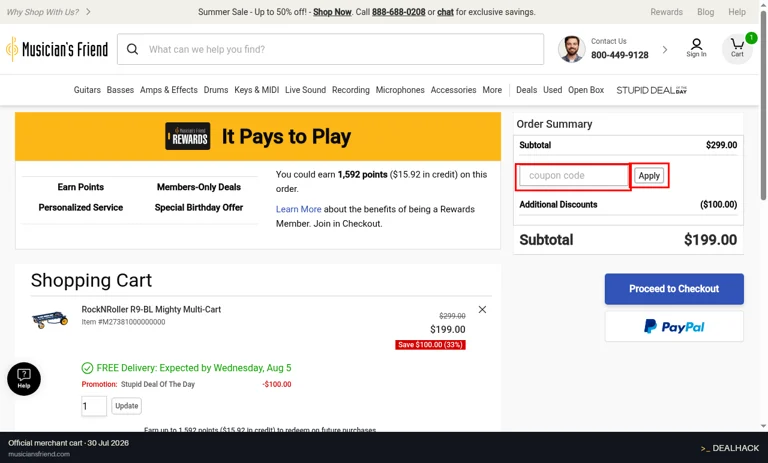Click the chat link in top banner
Screen dimensions: 768x463
pyautogui.click(x=445, y=12)
